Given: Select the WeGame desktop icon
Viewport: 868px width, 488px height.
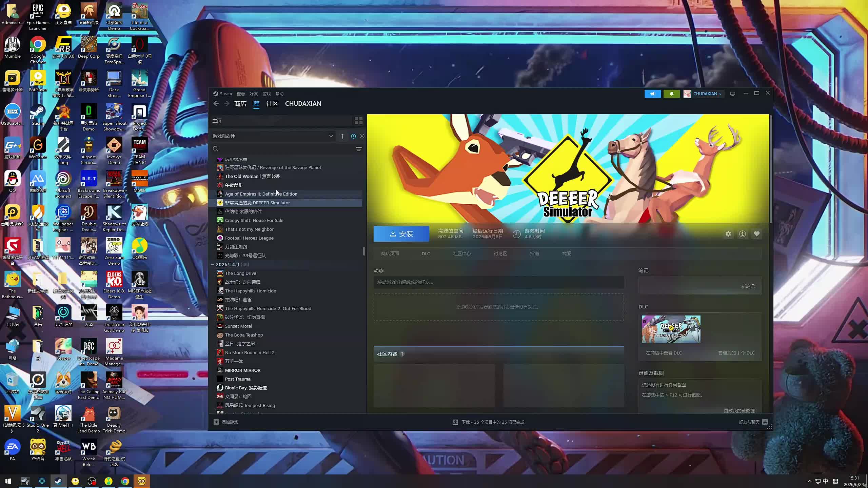Looking at the screenshot, I should [38, 148].
